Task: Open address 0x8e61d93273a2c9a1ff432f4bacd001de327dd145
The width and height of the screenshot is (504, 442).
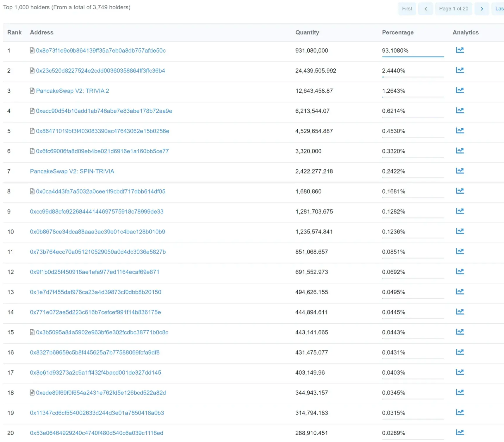Action: tap(95, 373)
